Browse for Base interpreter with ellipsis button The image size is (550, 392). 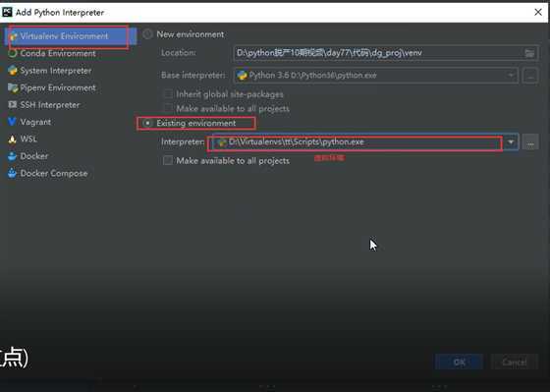(530, 76)
